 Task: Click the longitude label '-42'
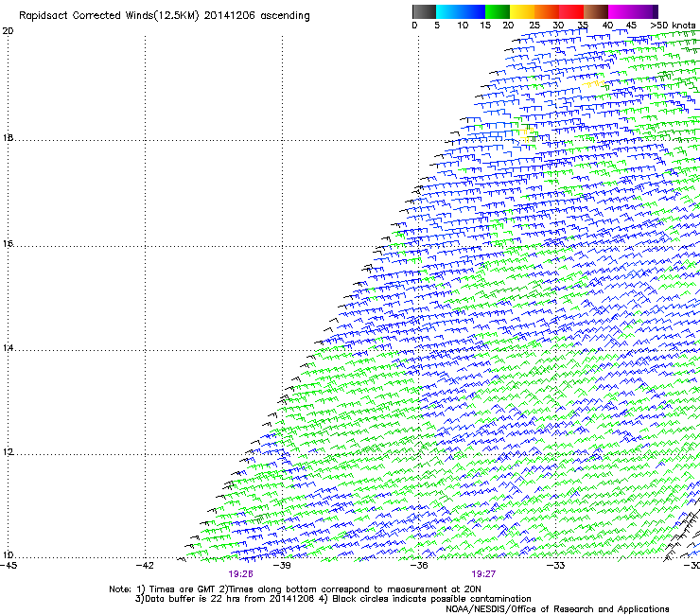(145, 566)
